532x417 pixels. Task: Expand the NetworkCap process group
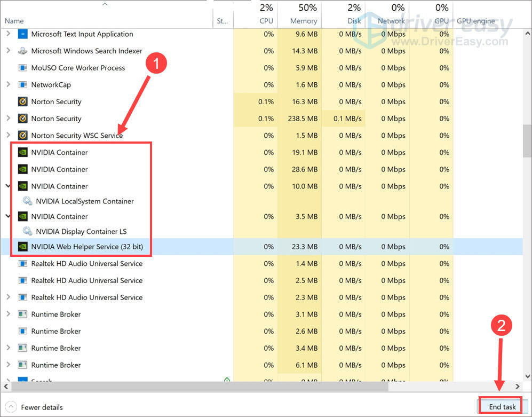[x=8, y=85]
